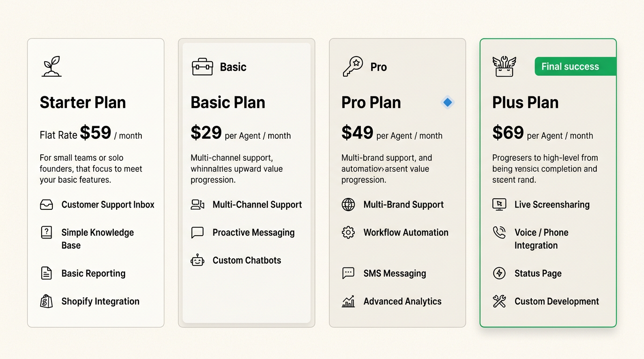This screenshot has height=359, width=644.
Task: Click the Pro plan key icon
Action: (x=353, y=67)
